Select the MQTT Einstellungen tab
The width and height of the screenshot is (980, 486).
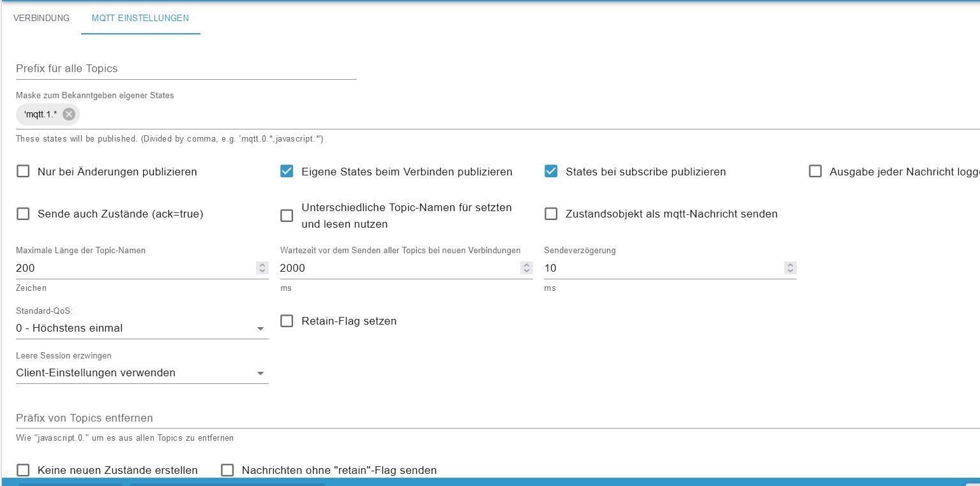click(x=140, y=18)
